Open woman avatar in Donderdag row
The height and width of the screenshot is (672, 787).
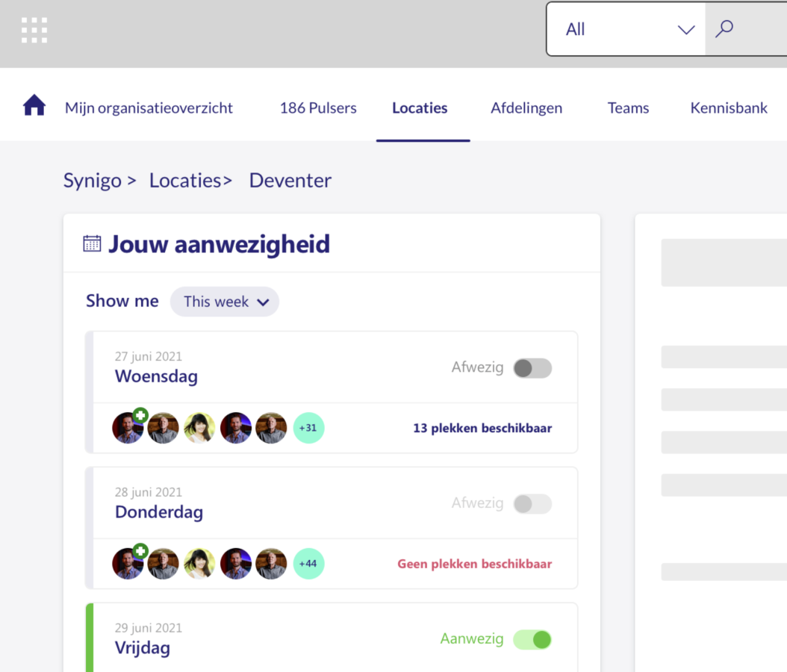[199, 564]
